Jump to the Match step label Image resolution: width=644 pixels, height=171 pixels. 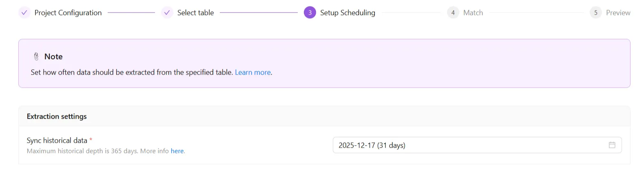(473, 13)
